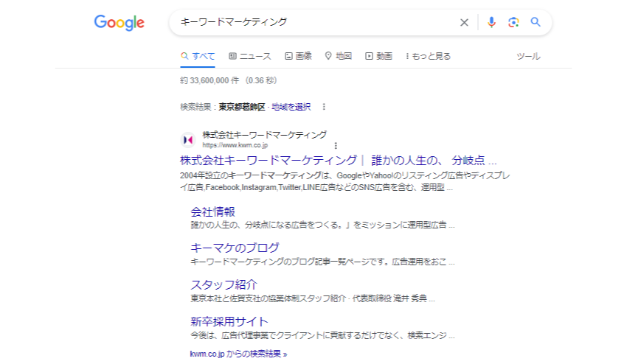The width and height of the screenshot is (627, 364).
Task: Clear the search box with X icon
Action: (x=464, y=22)
